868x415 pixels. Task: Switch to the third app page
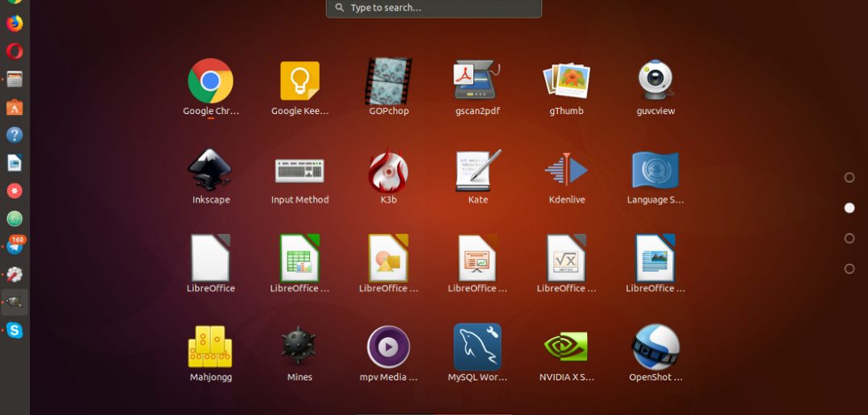[x=849, y=238]
